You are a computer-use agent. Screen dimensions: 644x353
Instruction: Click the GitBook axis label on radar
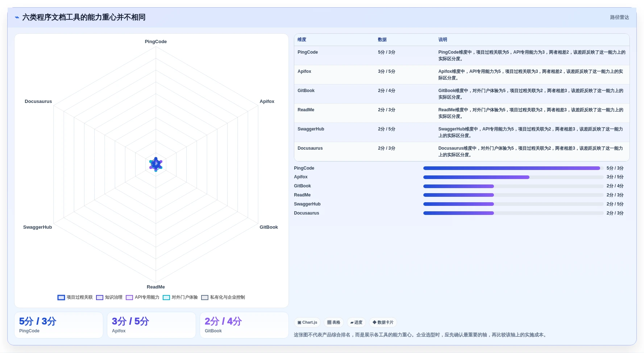pyautogui.click(x=269, y=227)
